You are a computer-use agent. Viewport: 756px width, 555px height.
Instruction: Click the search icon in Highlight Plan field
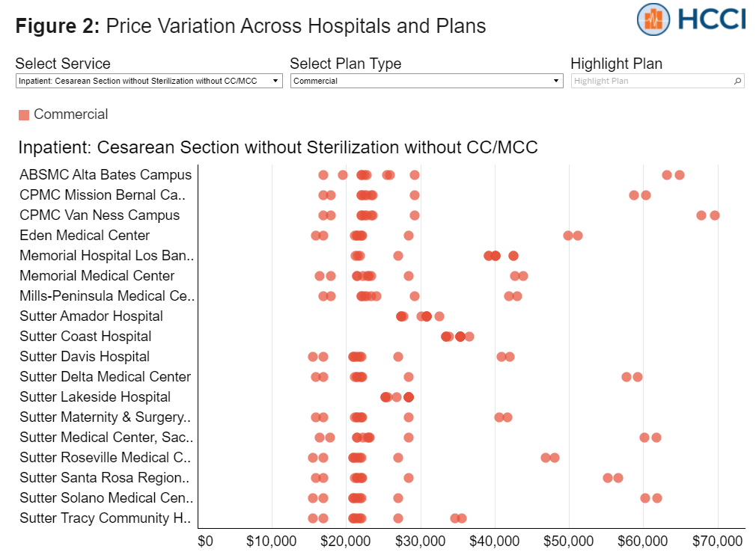pos(737,81)
